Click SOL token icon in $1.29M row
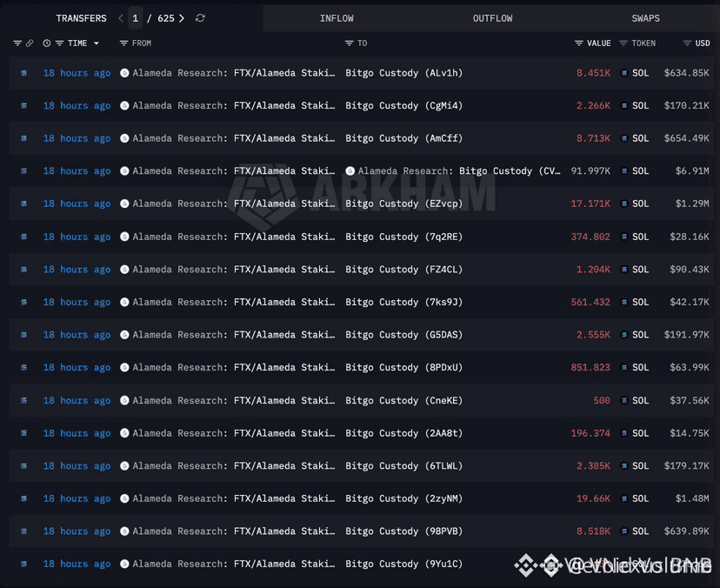 (624, 204)
